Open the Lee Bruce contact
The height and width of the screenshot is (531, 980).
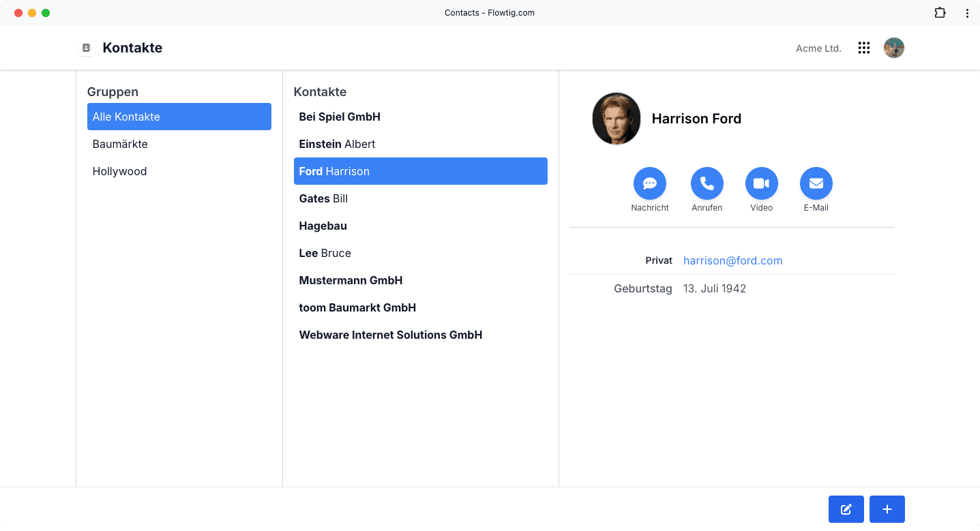click(x=421, y=253)
